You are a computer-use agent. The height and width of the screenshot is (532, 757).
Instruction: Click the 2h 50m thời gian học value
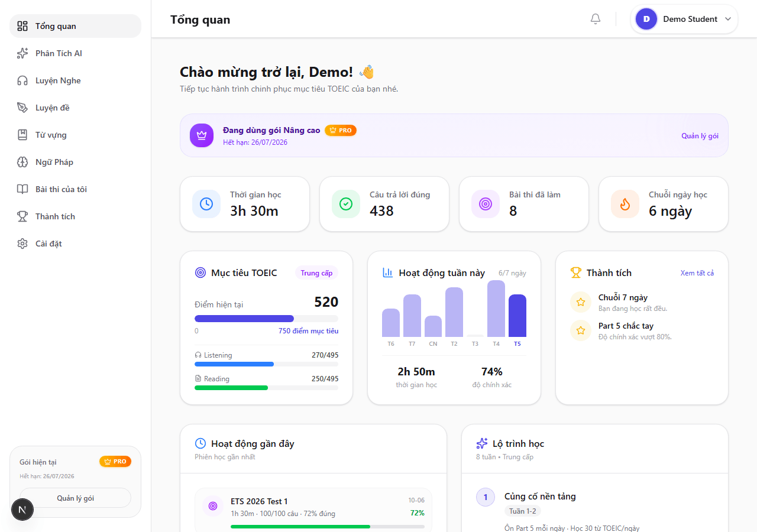416,372
